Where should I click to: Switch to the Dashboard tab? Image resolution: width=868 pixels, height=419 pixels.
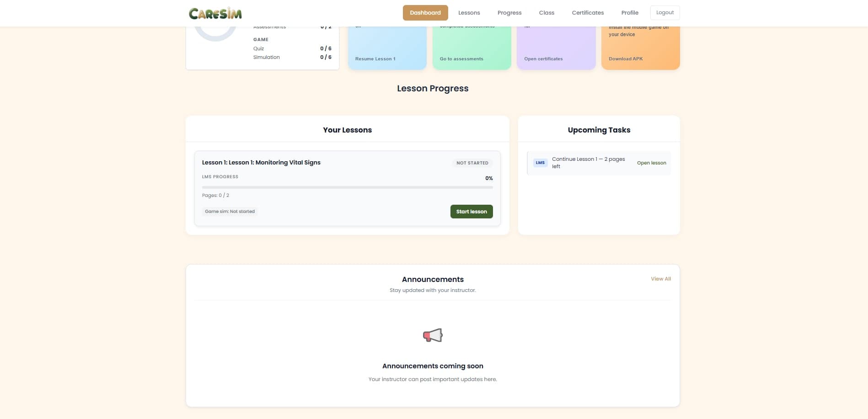pyautogui.click(x=425, y=12)
